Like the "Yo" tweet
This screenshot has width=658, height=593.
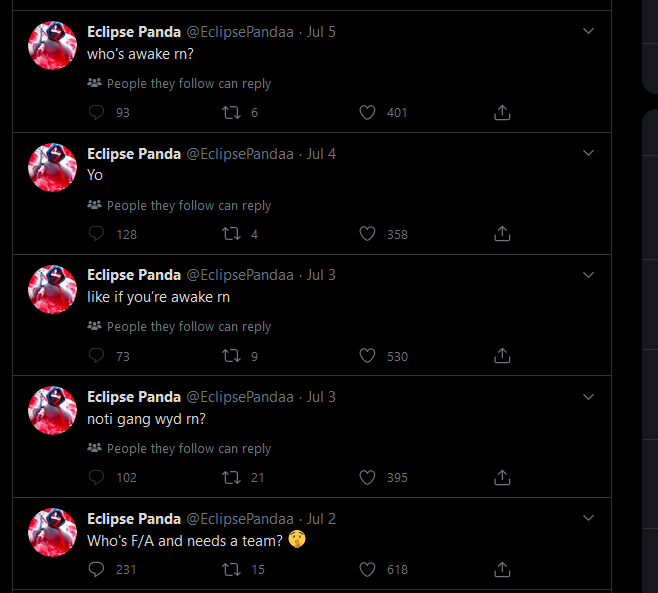coord(367,234)
